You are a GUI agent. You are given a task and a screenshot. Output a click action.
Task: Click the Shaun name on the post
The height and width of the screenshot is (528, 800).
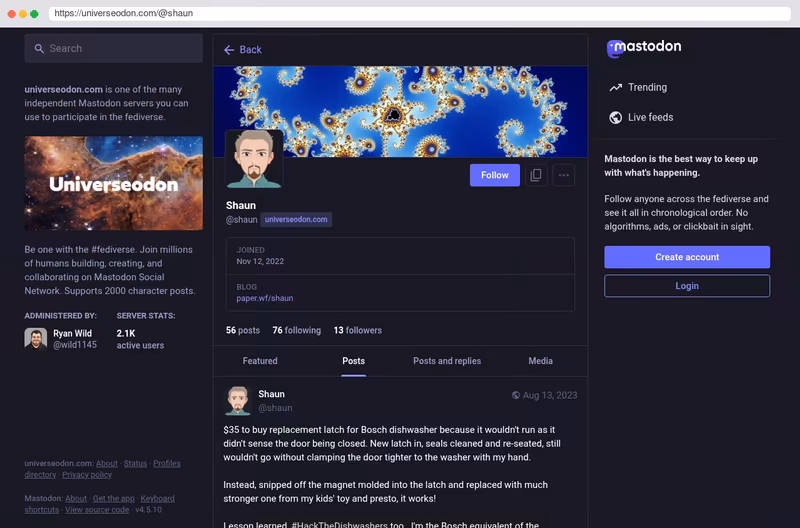point(271,394)
